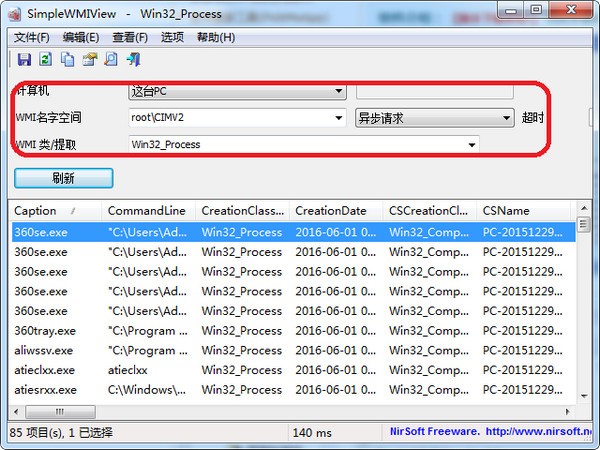Expand the Win32_Process WMI class dropdown
Image resolution: width=600 pixels, height=450 pixels.
[x=304, y=145]
